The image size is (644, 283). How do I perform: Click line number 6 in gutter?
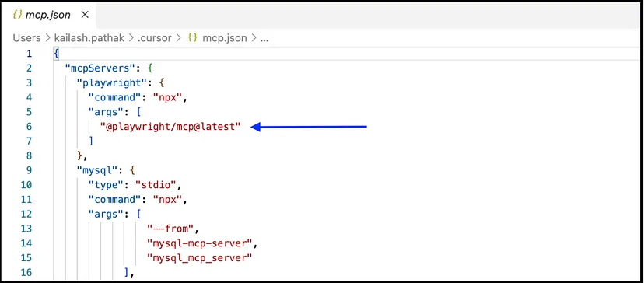pyautogui.click(x=29, y=127)
